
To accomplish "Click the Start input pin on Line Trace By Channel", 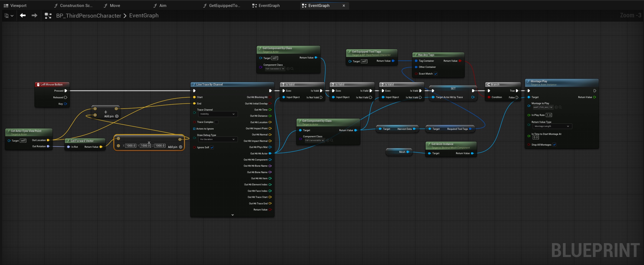I will [x=195, y=97].
